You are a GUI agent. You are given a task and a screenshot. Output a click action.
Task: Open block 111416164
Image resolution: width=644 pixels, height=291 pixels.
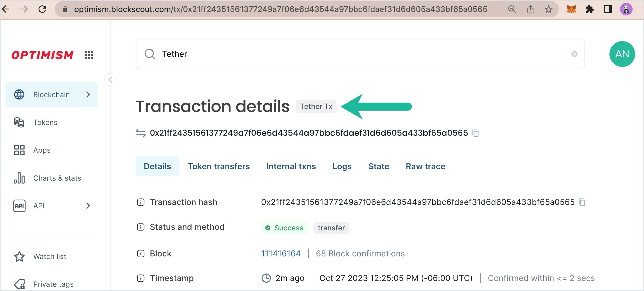click(x=281, y=254)
